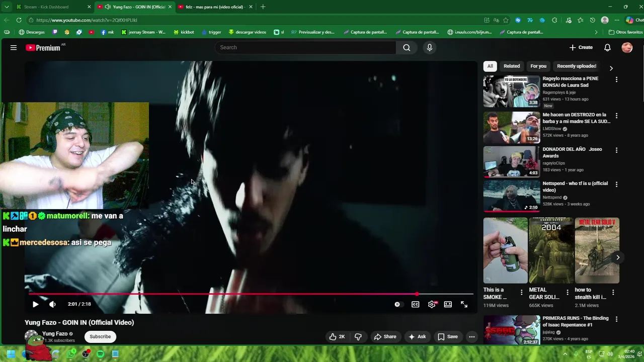Image resolution: width=644 pixels, height=362 pixels.
Task: Switch to felz - mas para mi tab
Action: coord(215,7)
